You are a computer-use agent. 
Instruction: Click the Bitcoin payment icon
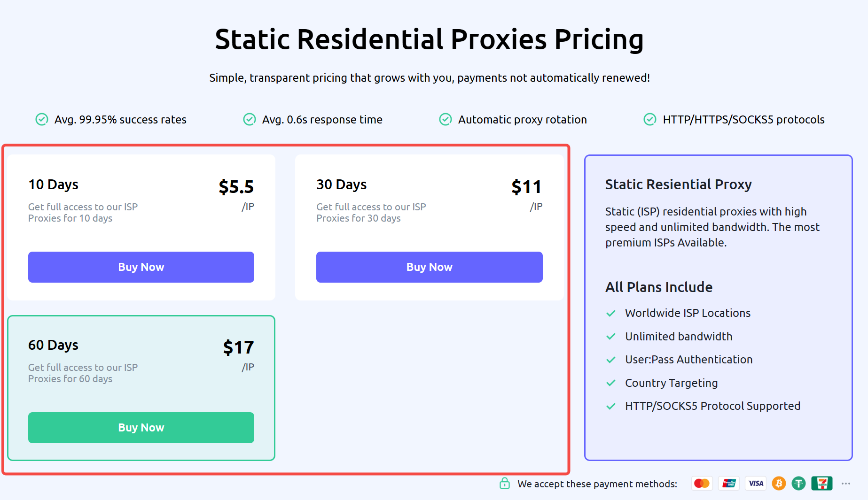coord(779,484)
